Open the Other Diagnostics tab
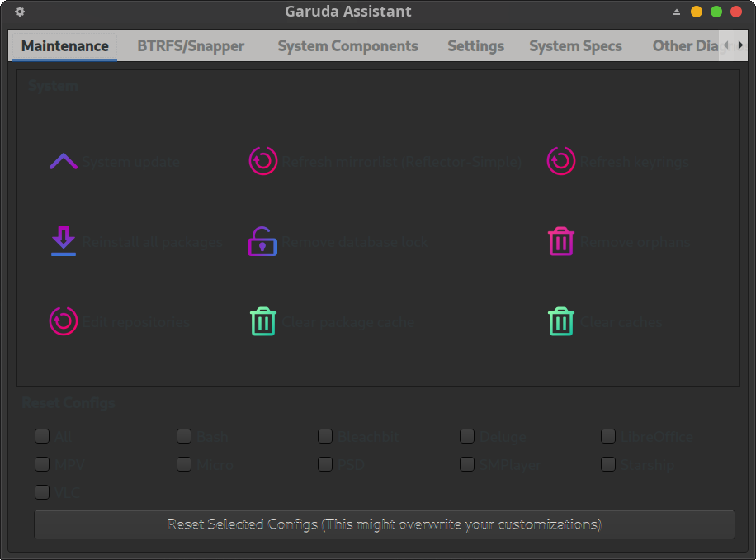756x560 pixels. click(685, 46)
